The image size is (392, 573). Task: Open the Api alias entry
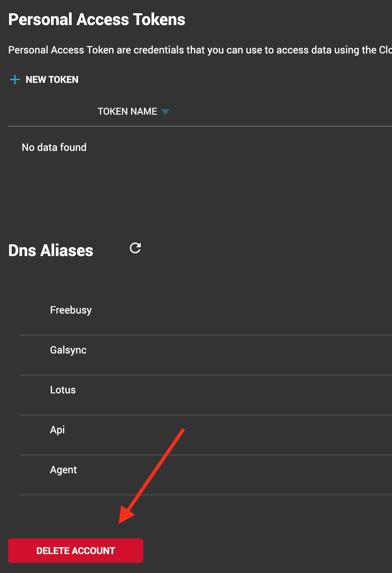57,430
